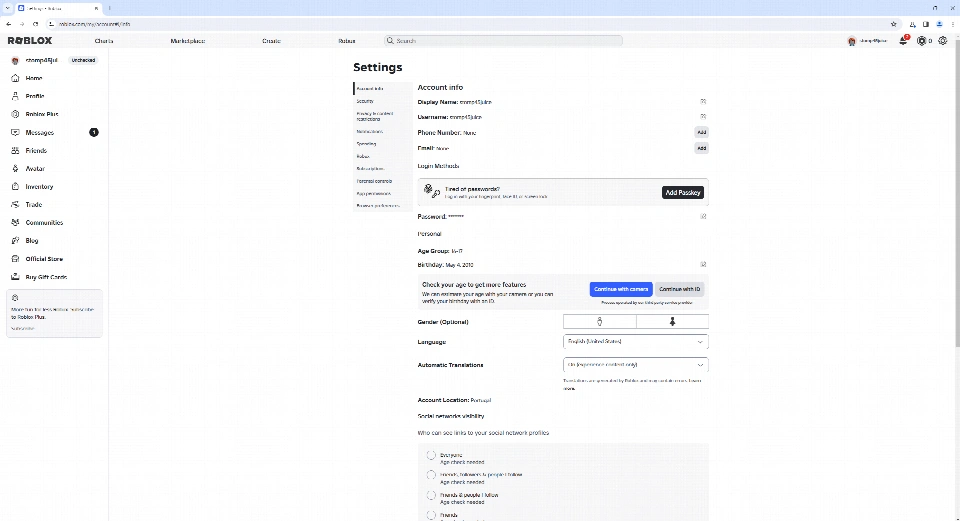Open Robux in the top navigation
Viewport: 960px width, 521px height.
coord(347,41)
